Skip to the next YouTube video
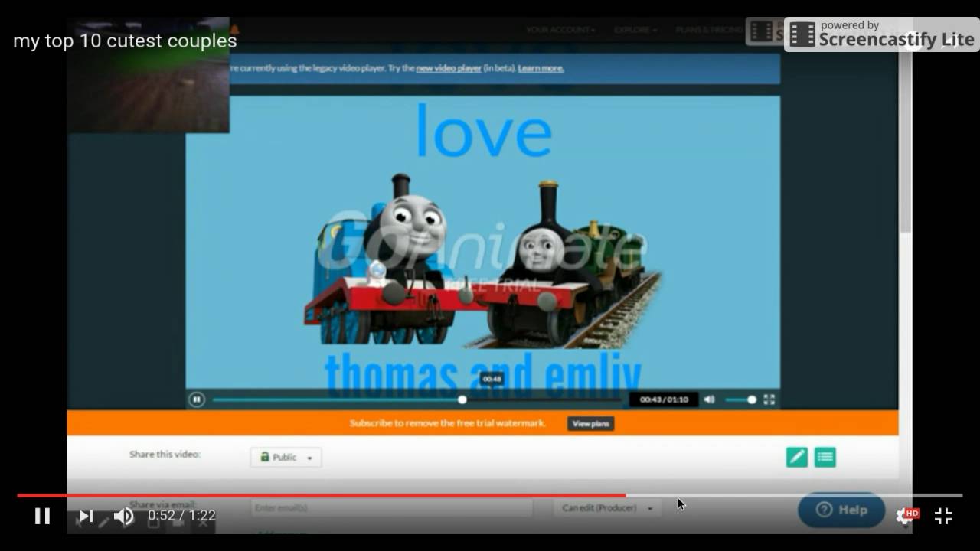980x551 pixels. tap(86, 516)
